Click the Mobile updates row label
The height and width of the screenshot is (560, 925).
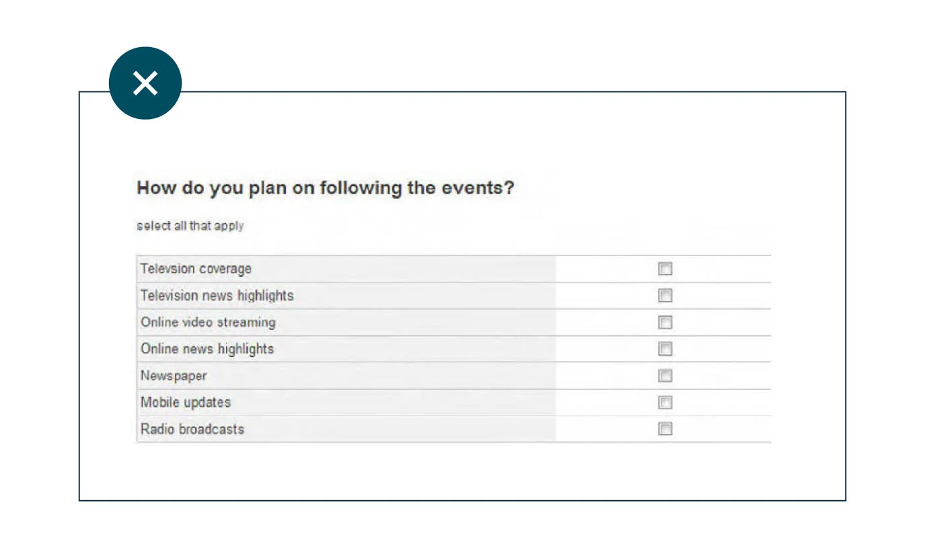point(186,402)
